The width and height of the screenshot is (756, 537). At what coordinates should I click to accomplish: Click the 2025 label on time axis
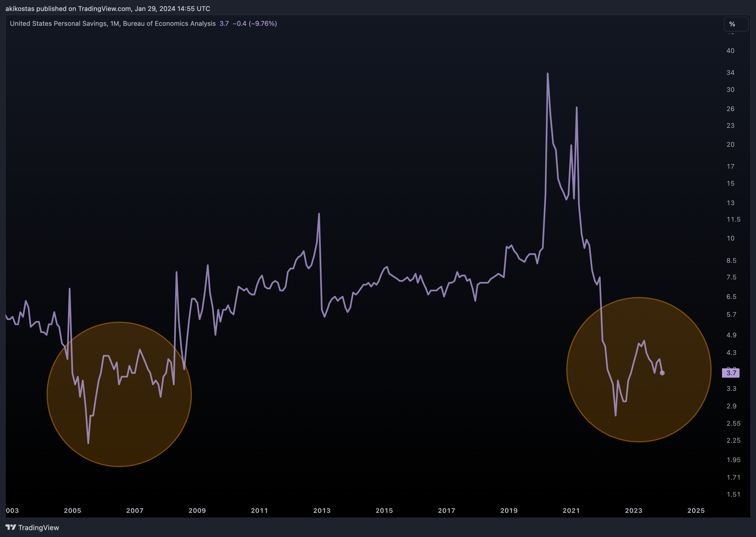696,511
